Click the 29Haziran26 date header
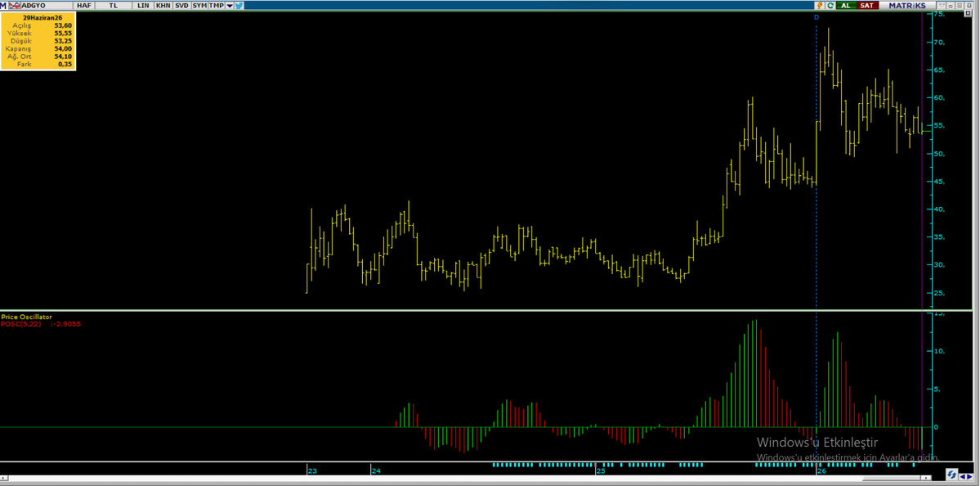This screenshot has width=980, height=486. [43, 17]
